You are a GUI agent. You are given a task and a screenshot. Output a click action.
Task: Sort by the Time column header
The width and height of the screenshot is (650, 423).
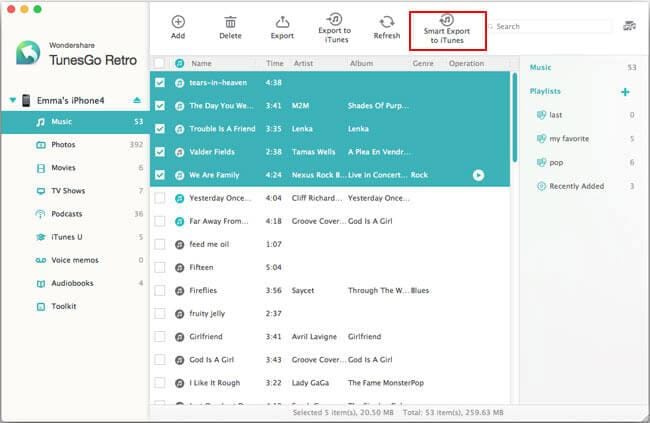275,63
